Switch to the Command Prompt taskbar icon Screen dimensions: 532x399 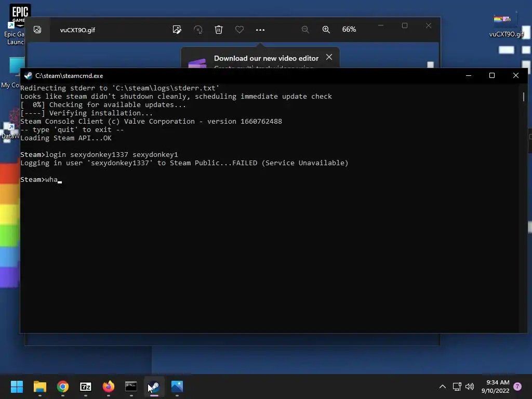tap(131, 387)
